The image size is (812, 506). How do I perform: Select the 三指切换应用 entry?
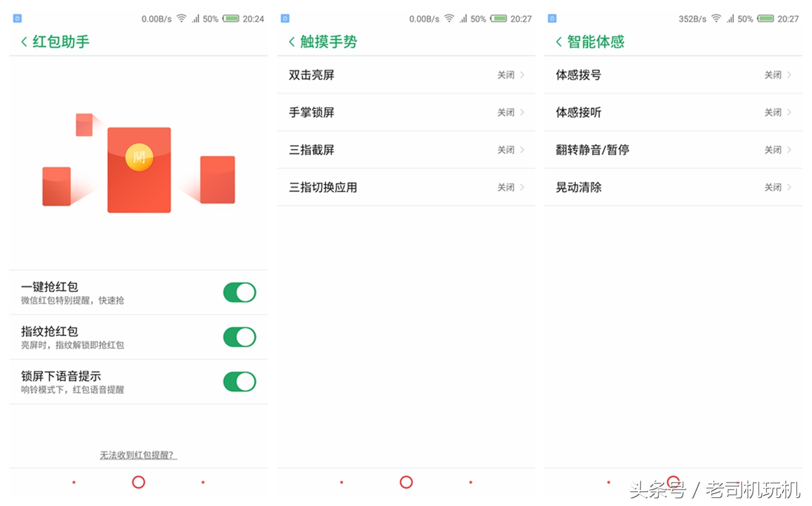pyautogui.click(x=406, y=187)
